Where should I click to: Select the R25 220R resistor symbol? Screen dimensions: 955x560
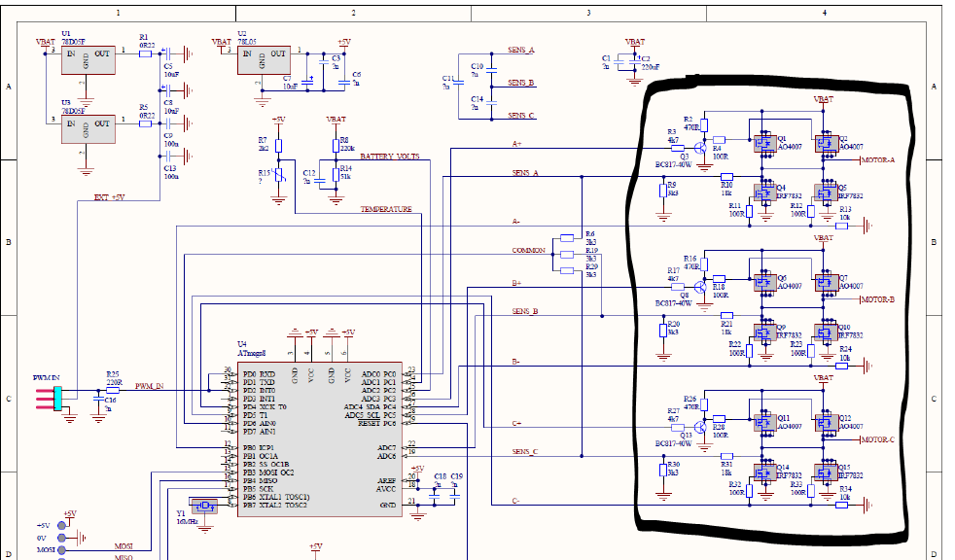click(112, 390)
